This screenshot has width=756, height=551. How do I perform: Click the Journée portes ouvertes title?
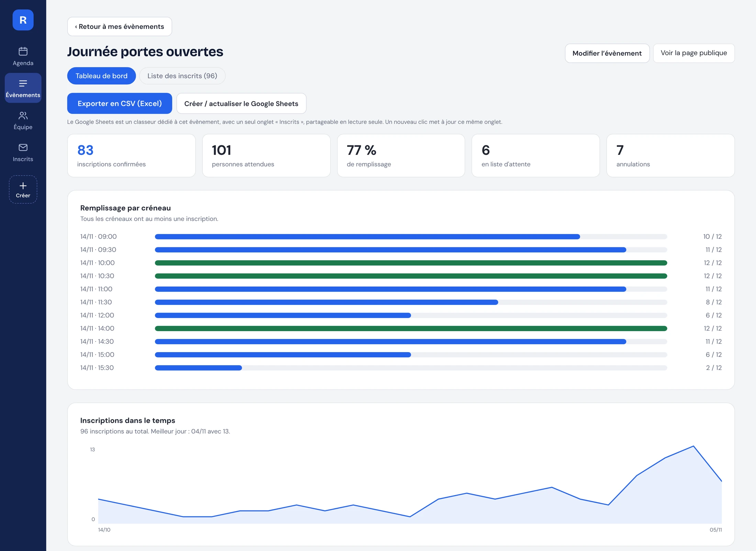click(x=145, y=52)
